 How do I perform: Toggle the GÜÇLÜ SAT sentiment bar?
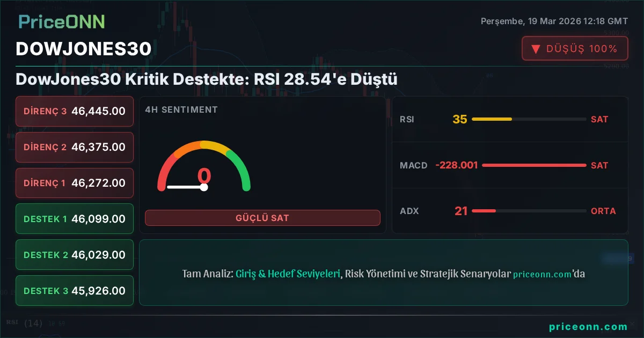point(262,218)
